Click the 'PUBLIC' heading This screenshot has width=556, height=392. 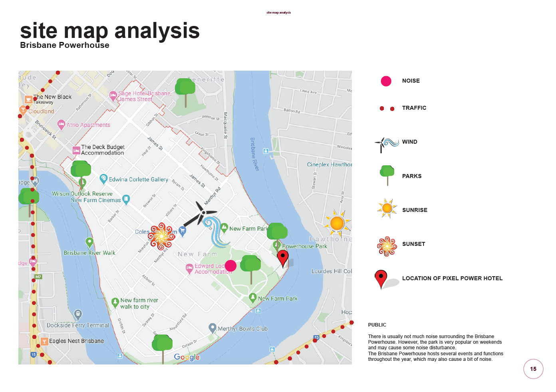[x=377, y=325]
